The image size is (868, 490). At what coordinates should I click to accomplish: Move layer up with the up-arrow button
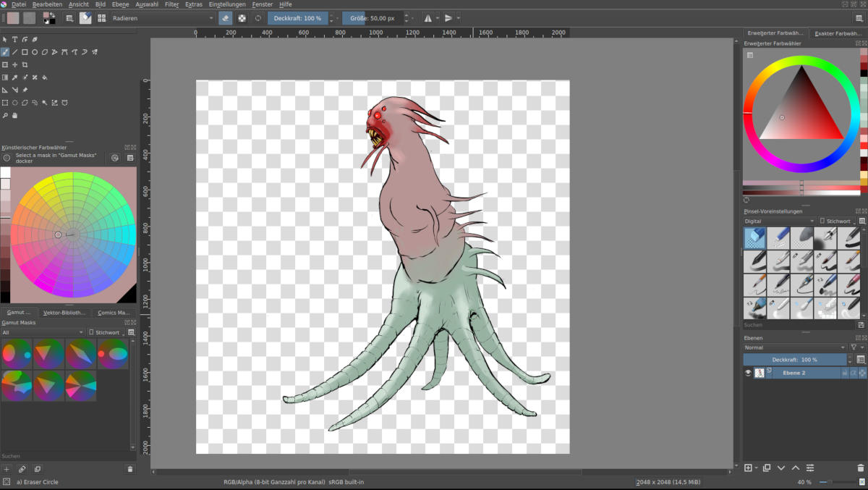coord(796,468)
